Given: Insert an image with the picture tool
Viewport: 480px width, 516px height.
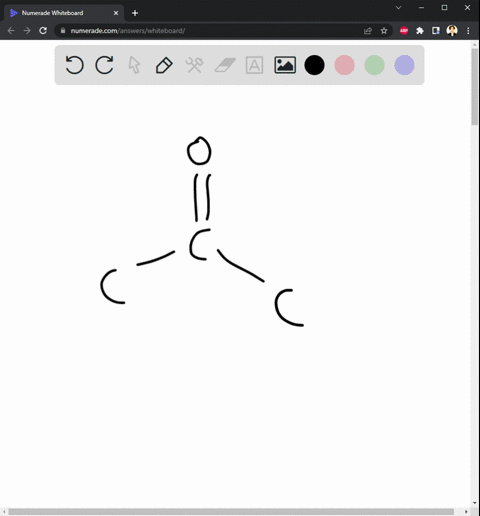Looking at the screenshot, I should pos(285,65).
